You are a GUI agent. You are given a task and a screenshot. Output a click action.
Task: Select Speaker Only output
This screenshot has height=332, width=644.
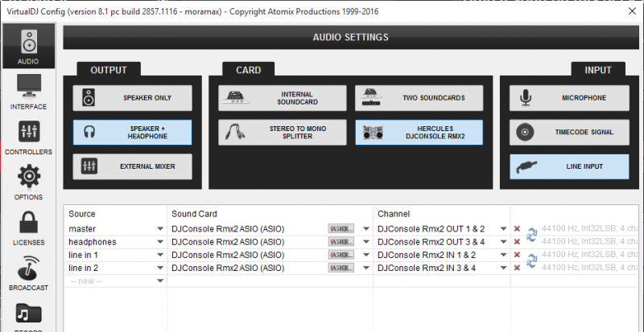click(x=132, y=98)
